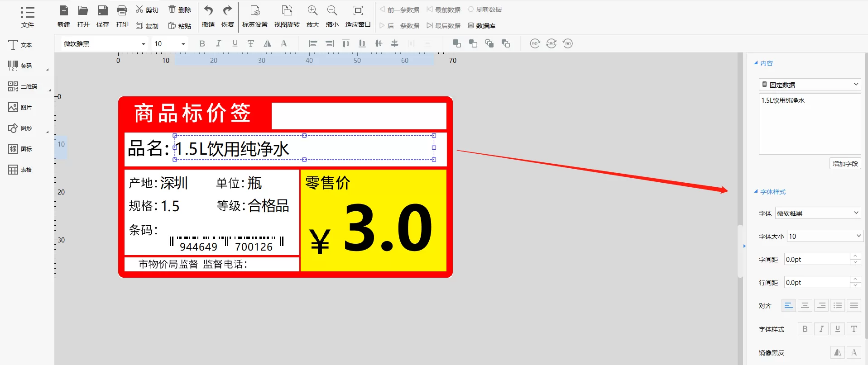
Task: Select the 二维码 QR code tool
Action: 23,86
